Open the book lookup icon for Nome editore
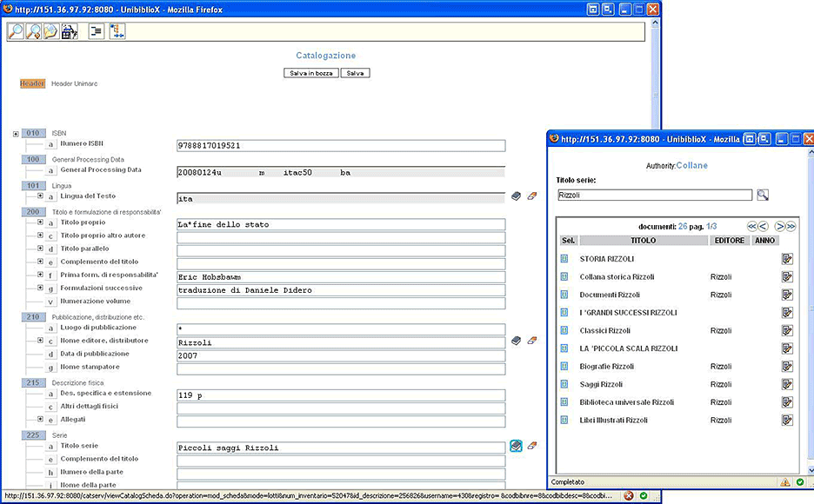 516,341
